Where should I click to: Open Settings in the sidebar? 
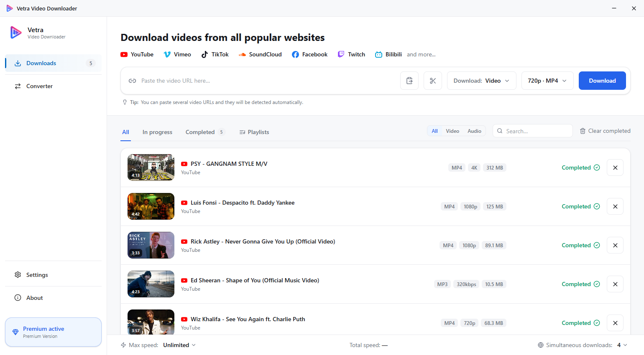click(53, 275)
